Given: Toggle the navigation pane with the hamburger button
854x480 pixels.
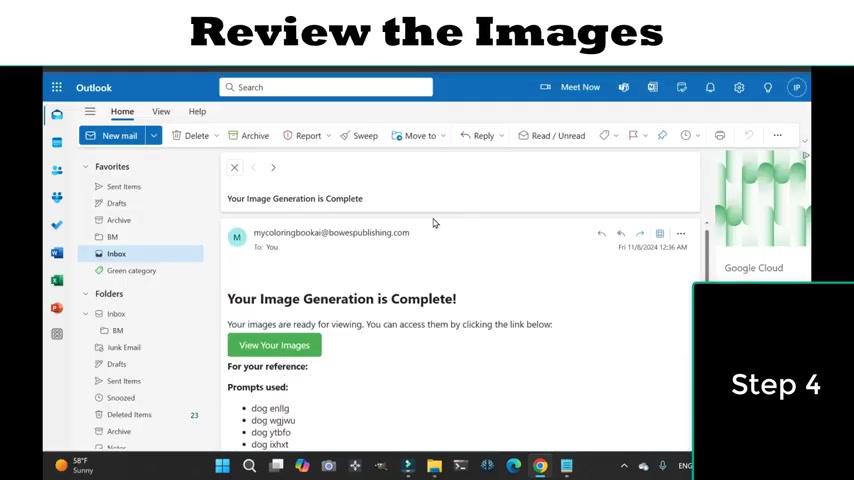Looking at the screenshot, I should pos(90,111).
